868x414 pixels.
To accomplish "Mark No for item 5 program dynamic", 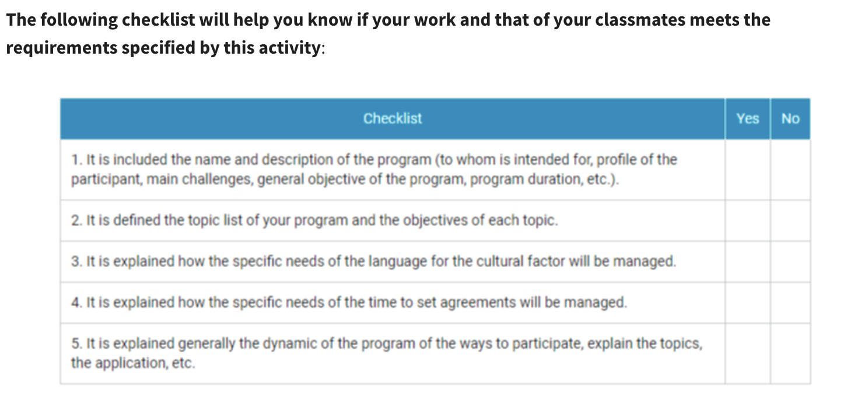I will [790, 353].
